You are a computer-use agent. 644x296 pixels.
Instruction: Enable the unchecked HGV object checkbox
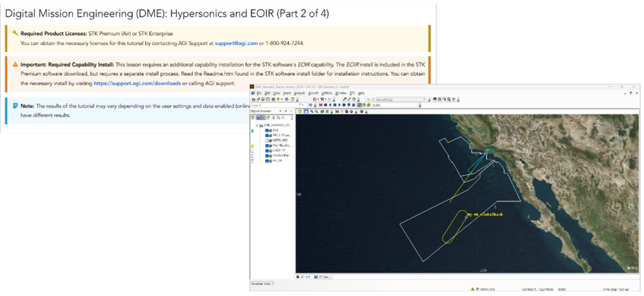tap(267, 141)
